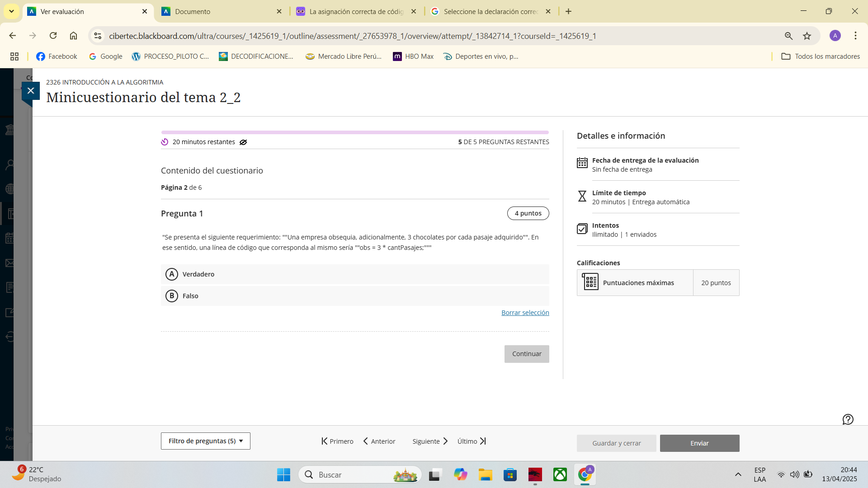
Task: Toggle the browser bookmark star
Action: coord(807,36)
